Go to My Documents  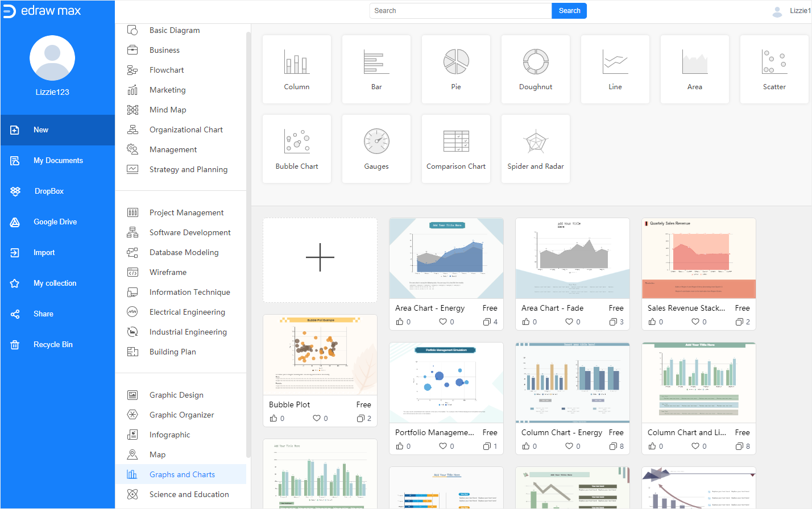point(57,161)
